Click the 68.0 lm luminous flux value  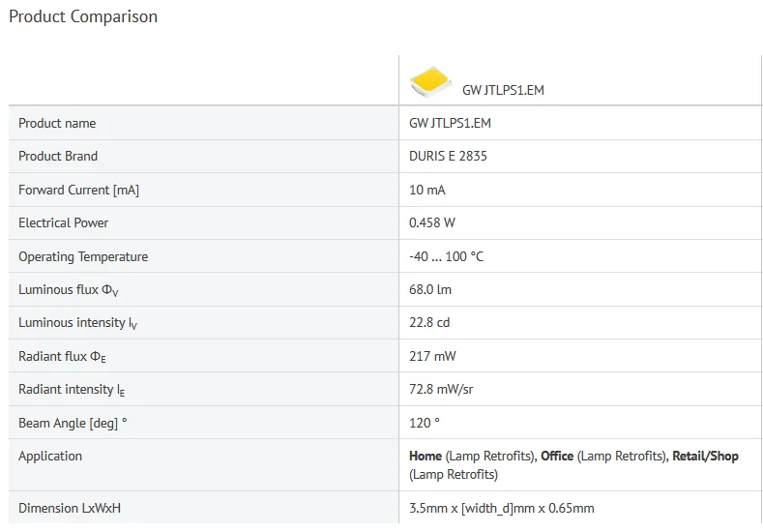(x=430, y=289)
